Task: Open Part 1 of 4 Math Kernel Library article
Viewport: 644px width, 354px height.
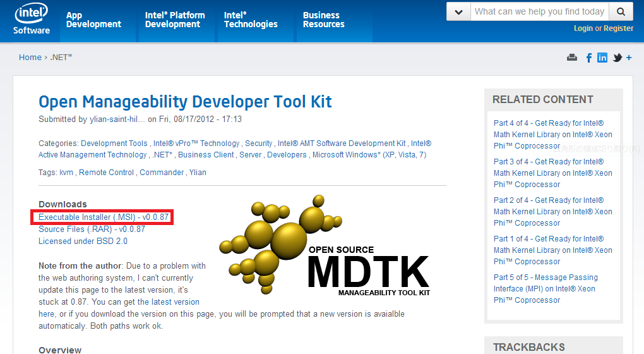Action: click(553, 250)
